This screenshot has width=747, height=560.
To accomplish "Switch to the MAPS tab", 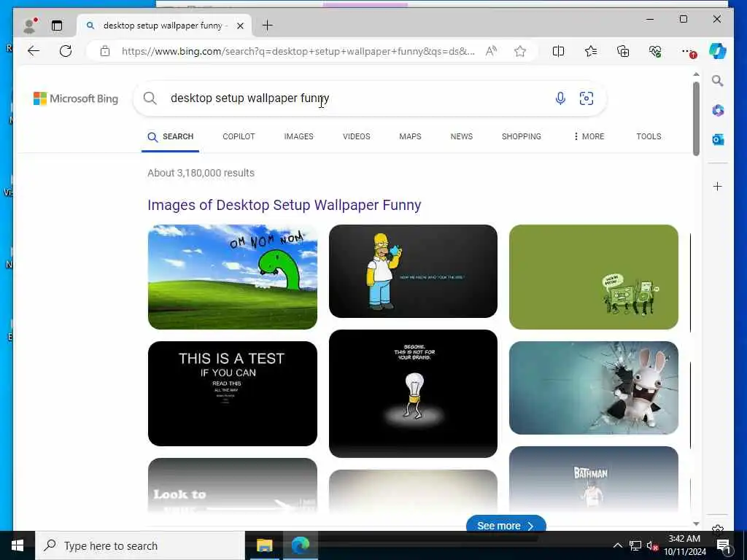I will click(x=410, y=136).
